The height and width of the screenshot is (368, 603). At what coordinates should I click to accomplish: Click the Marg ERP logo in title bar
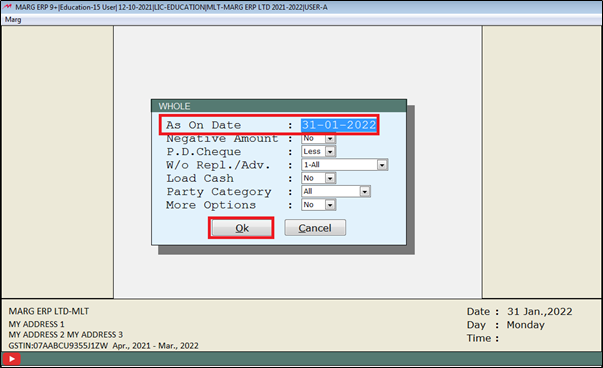pyautogui.click(x=7, y=7)
